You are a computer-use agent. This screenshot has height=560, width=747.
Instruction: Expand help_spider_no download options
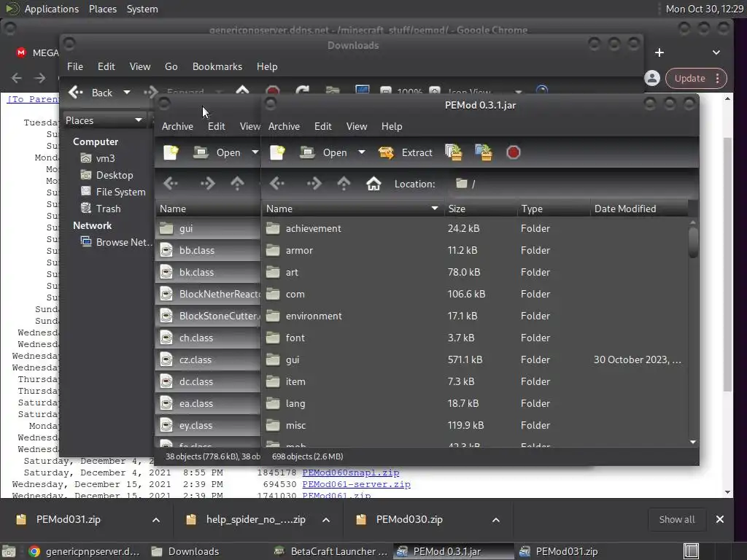[x=326, y=519]
